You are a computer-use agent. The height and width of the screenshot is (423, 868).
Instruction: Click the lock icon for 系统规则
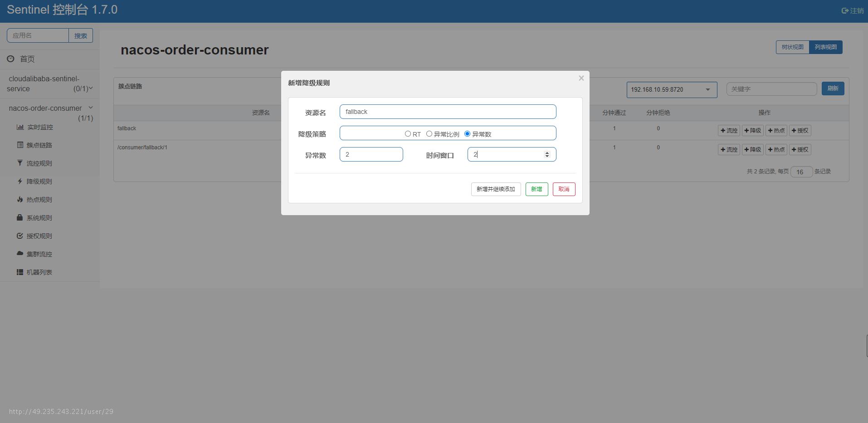click(20, 217)
